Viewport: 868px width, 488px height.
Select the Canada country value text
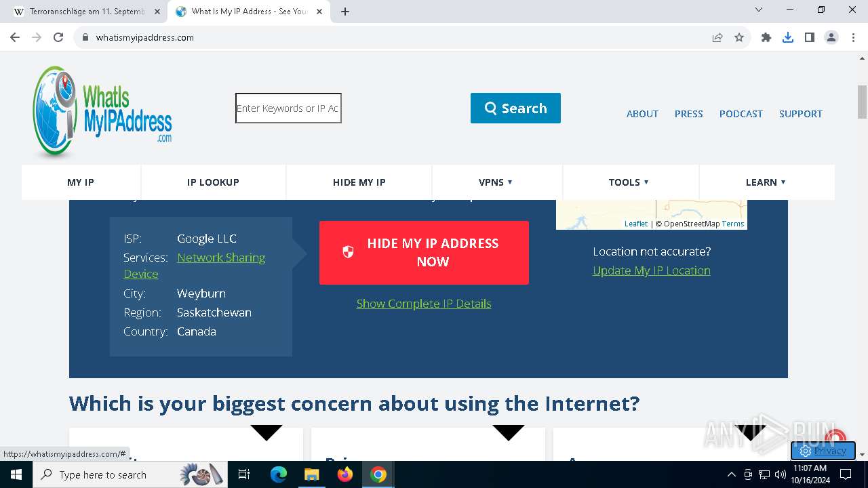click(x=197, y=331)
